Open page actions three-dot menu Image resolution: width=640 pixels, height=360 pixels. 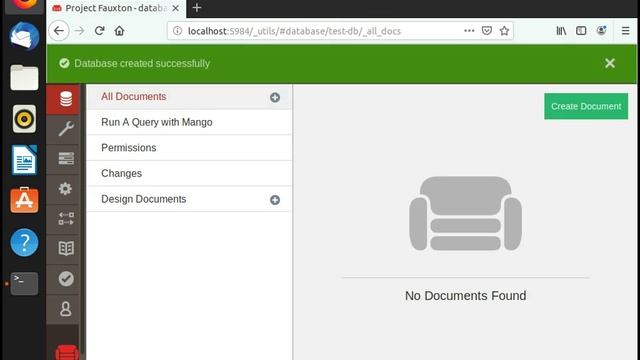click(469, 31)
